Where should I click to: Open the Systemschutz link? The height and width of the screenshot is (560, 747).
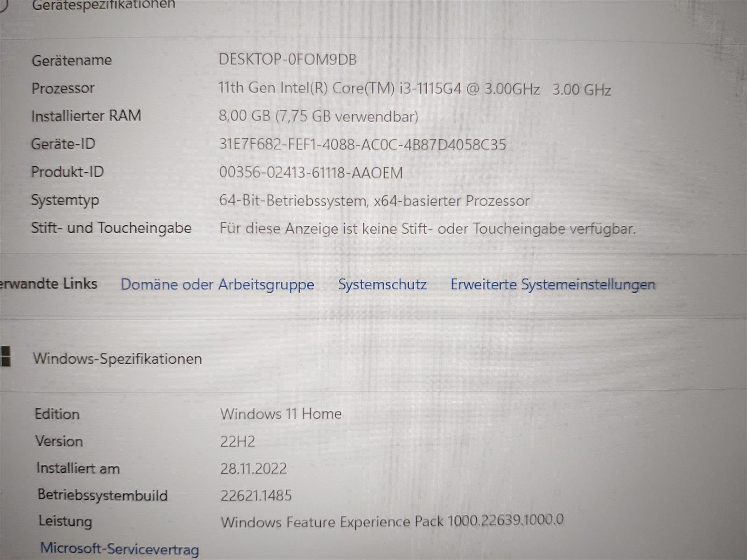(x=382, y=284)
